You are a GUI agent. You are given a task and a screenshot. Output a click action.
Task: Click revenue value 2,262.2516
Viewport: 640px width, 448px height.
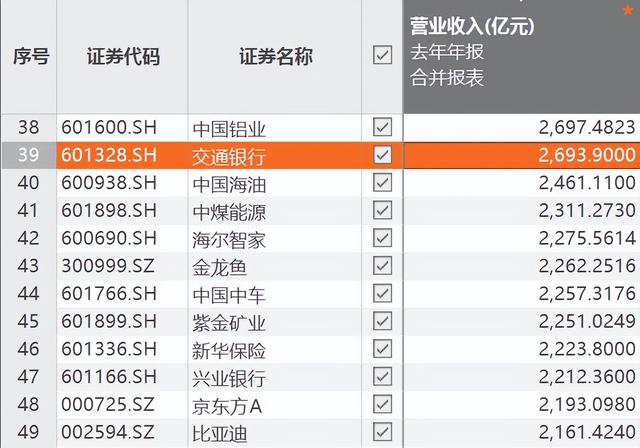(587, 266)
